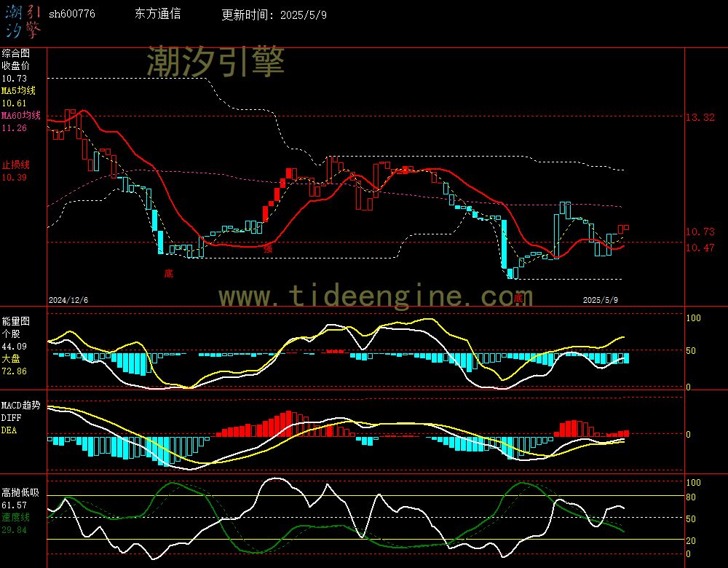The height and width of the screenshot is (568, 728).
Task: Click the 收盘价 label
Action: tap(16, 66)
